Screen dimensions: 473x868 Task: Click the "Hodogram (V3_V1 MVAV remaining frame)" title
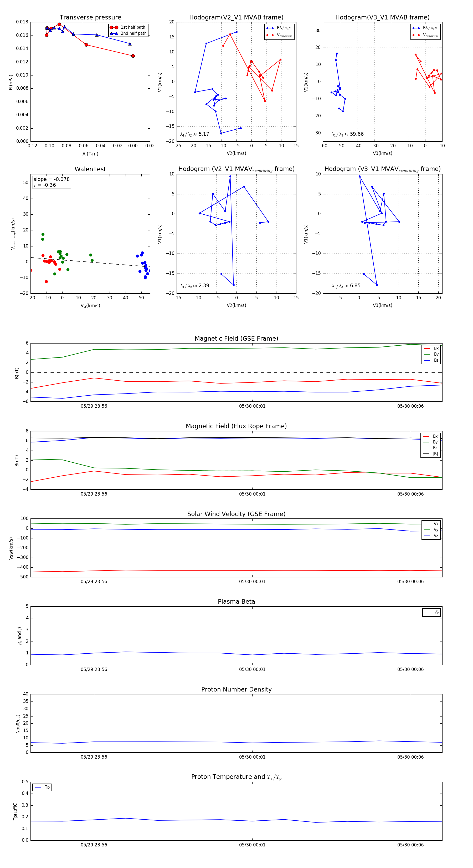click(382, 169)
